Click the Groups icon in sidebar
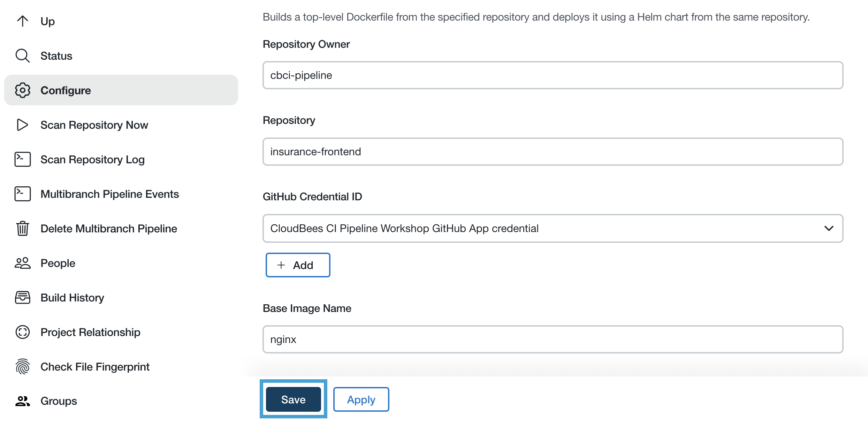868x425 pixels. [x=23, y=401]
